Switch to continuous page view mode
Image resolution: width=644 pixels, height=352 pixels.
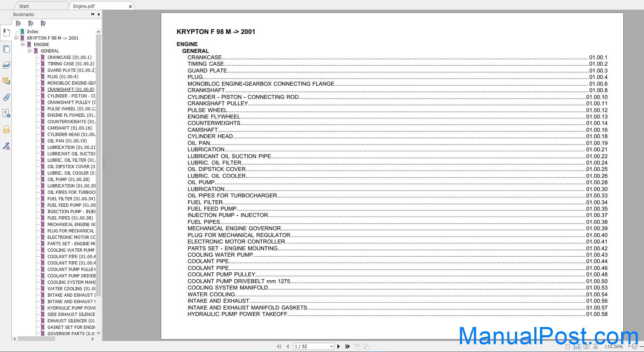point(576,347)
